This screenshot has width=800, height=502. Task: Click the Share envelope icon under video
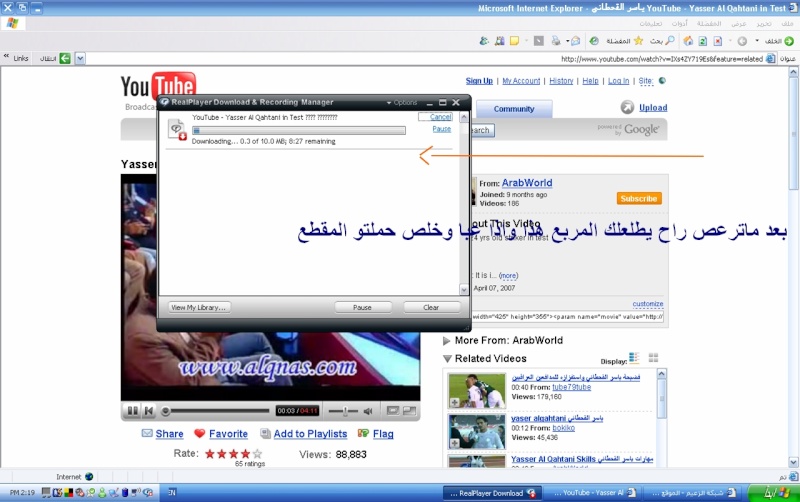point(147,433)
